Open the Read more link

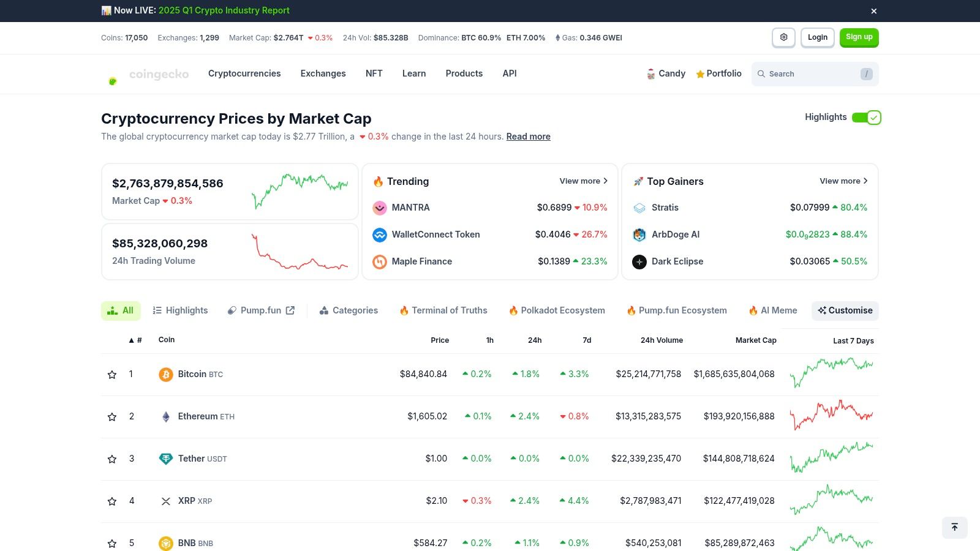click(528, 137)
